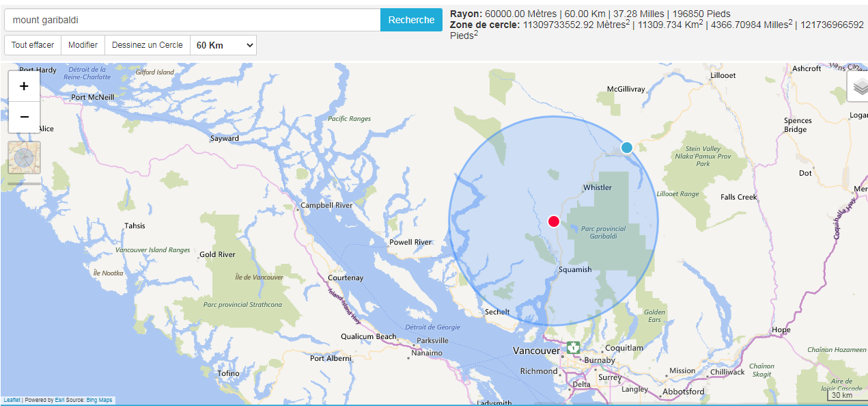Click the Squamish label on the map
The width and height of the screenshot is (868, 406).
[x=575, y=269]
